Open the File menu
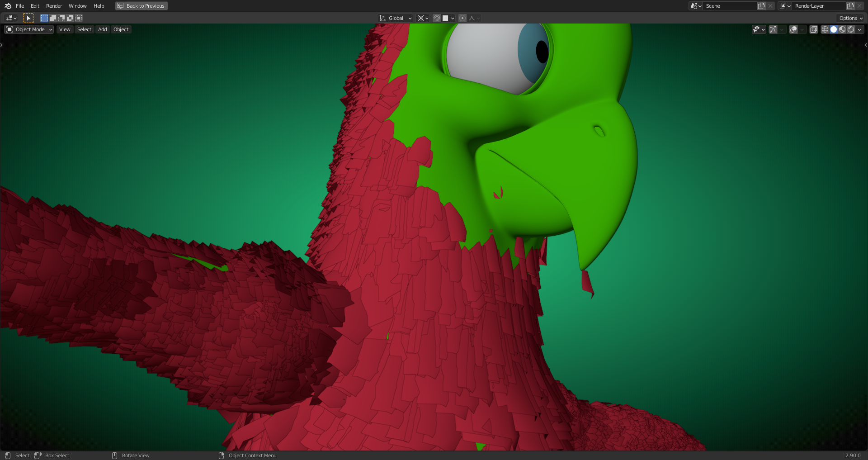This screenshot has width=868, height=460. pyautogui.click(x=20, y=6)
